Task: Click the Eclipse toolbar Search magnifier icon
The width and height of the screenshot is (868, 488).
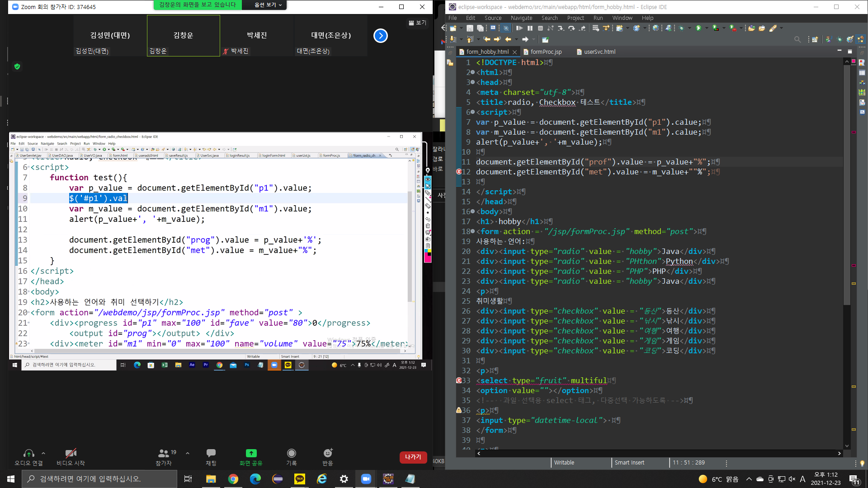Action: click(797, 40)
